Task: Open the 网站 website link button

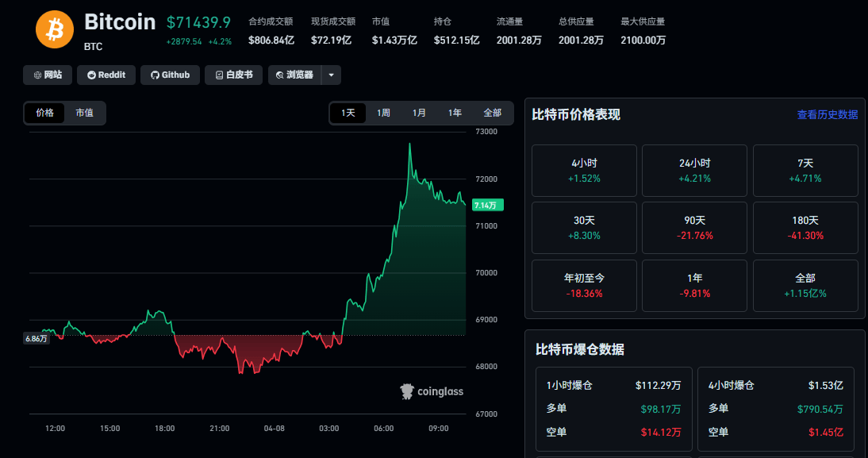Action: point(48,75)
